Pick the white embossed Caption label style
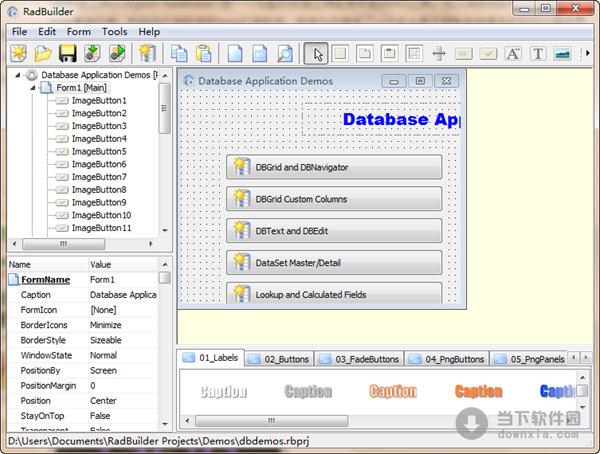The height and width of the screenshot is (454, 600). coord(224,391)
